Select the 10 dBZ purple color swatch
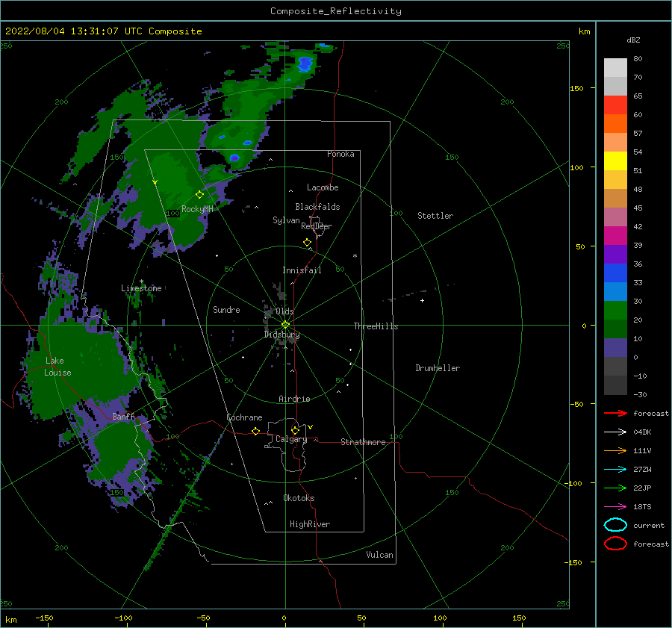This screenshot has width=672, height=628. click(x=615, y=348)
